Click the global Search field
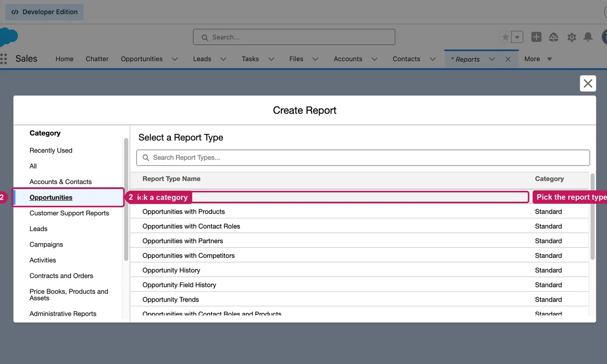Image resolution: width=607 pixels, height=364 pixels. [294, 37]
